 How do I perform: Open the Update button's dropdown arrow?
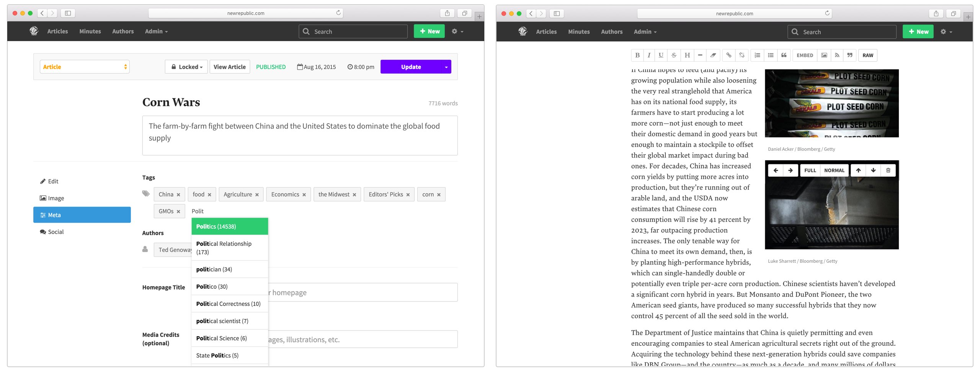pos(446,67)
